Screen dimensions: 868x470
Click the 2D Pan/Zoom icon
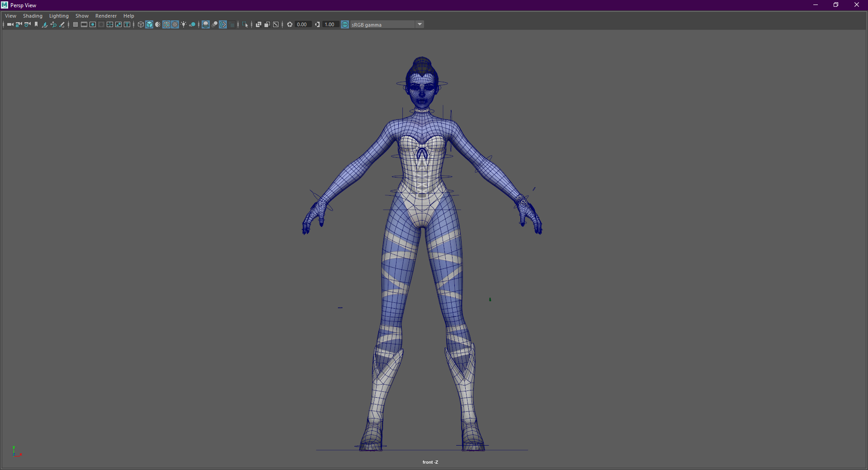point(53,24)
